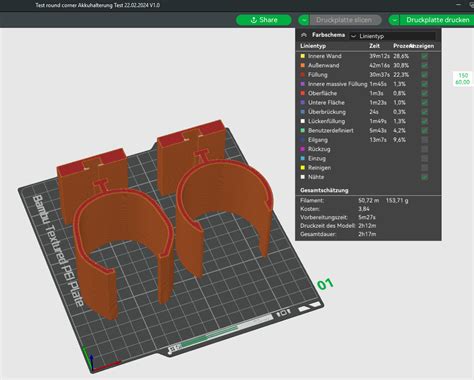The image size is (474, 380).
Task: Click the Vorbereitungszeit value 5m27s
Action: coord(367,217)
